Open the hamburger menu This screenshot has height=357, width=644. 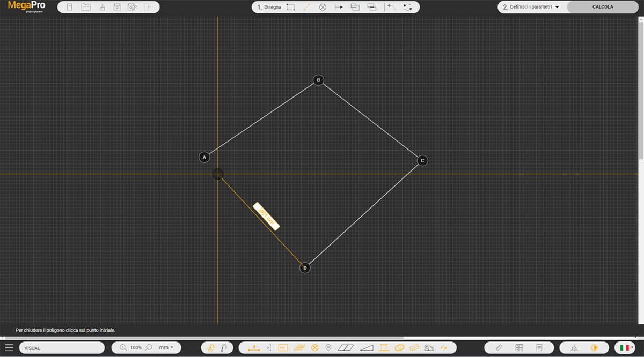coord(9,347)
